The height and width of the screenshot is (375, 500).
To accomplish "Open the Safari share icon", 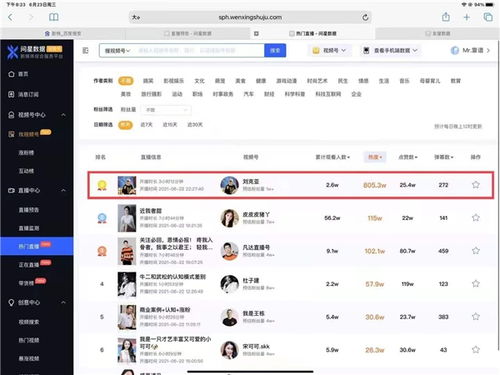I will [x=446, y=17].
